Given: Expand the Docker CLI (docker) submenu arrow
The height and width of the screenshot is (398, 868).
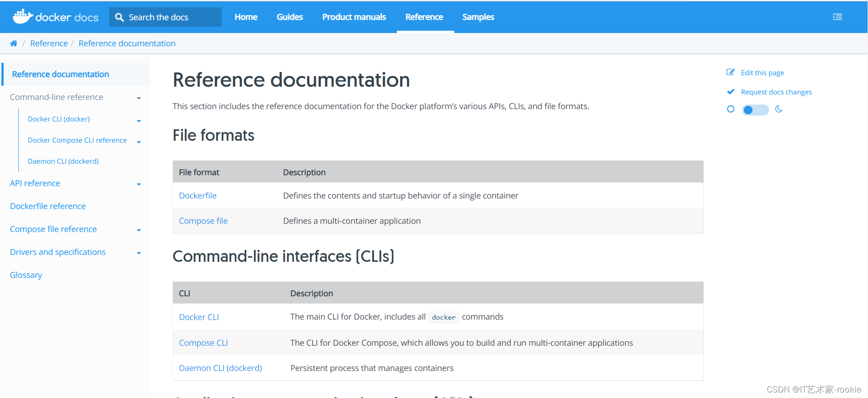Looking at the screenshot, I should pos(139,121).
